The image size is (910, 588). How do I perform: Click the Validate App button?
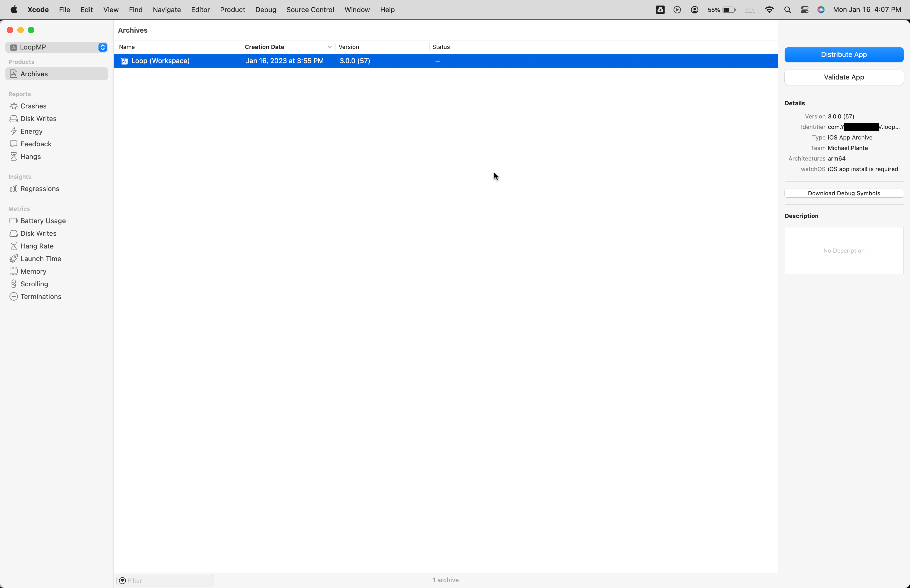[844, 77]
